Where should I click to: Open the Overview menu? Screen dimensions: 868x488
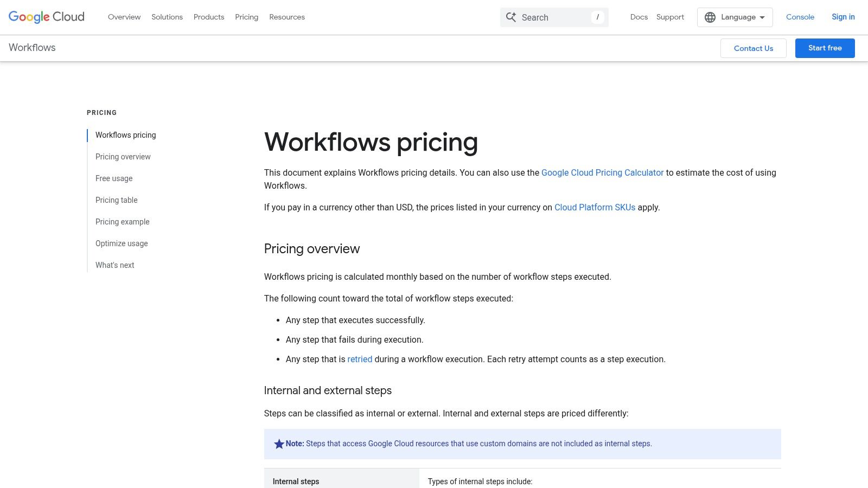tap(124, 17)
